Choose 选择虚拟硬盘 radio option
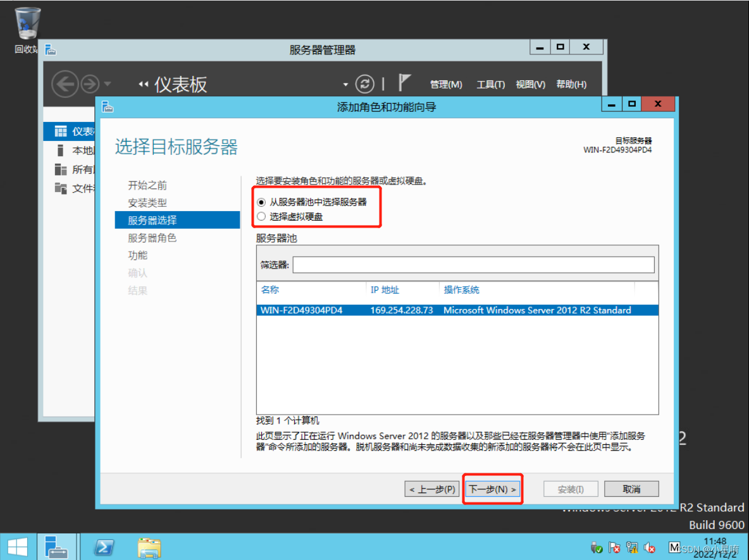This screenshot has height=560, width=749. point(261,217)
